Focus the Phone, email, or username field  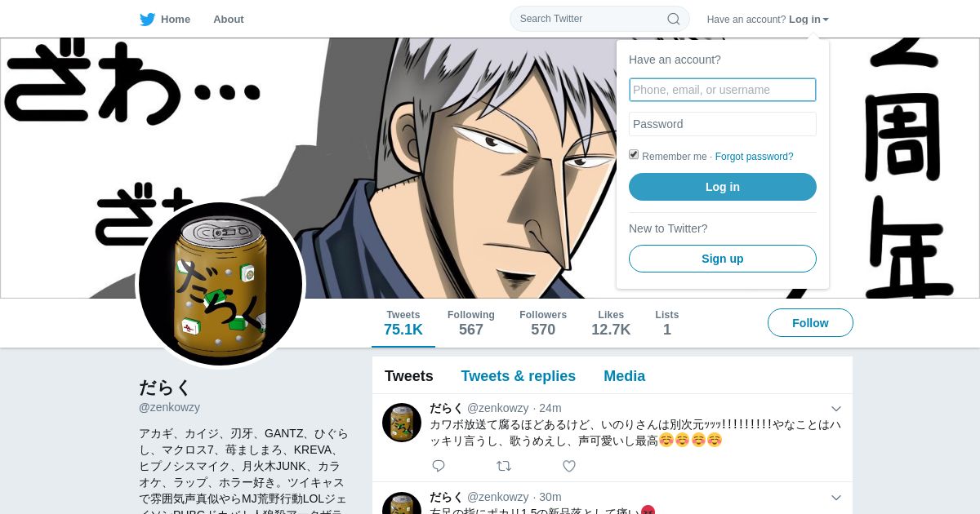723,90
